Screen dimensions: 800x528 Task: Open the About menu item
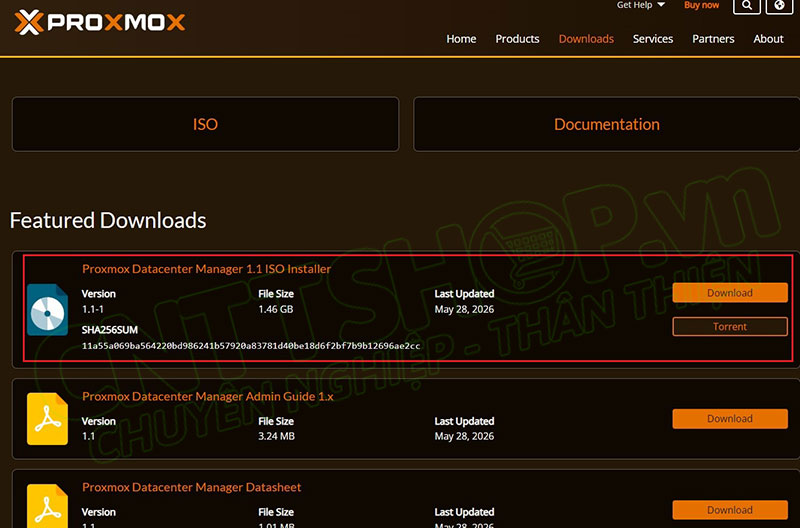tap(768, 39)
